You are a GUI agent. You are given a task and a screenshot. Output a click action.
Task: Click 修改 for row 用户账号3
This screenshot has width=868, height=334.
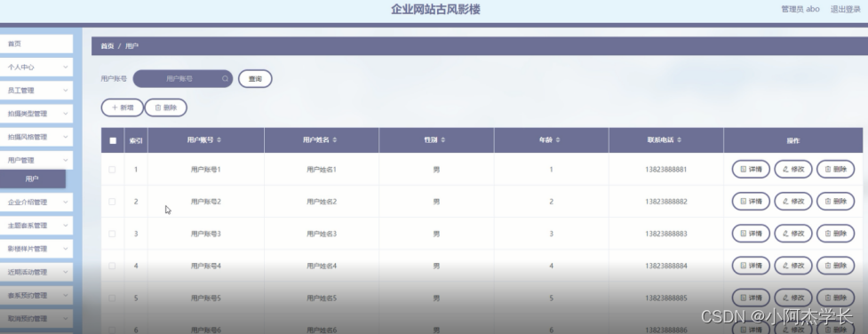pyautogui.click(x=792, y=234)
